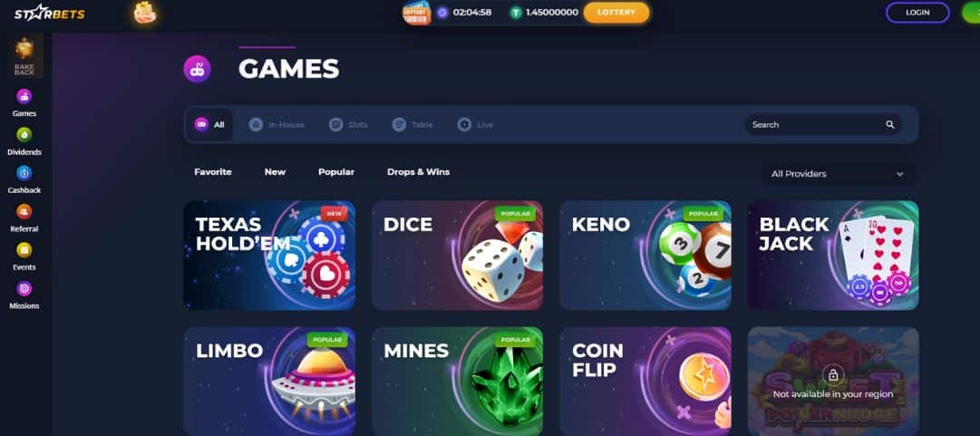
Task: Go to Referral in the sidebar
Action: (24, 218)
